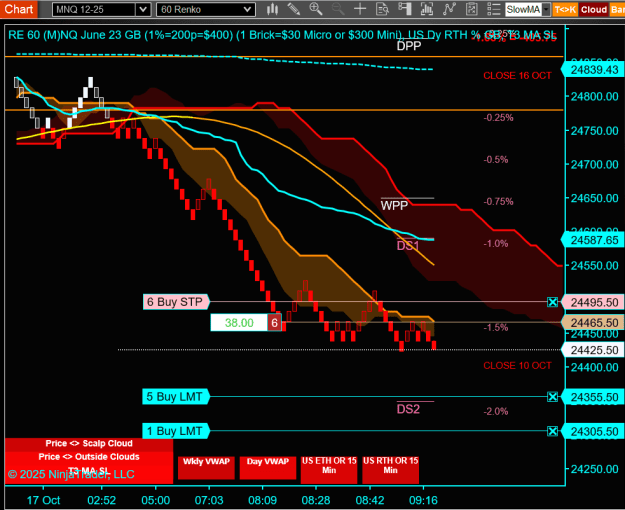Image resolution: width=625 pixels, height=510 pixels.
Task: Click the DS1 support label
Action: [x=408, y=246]
